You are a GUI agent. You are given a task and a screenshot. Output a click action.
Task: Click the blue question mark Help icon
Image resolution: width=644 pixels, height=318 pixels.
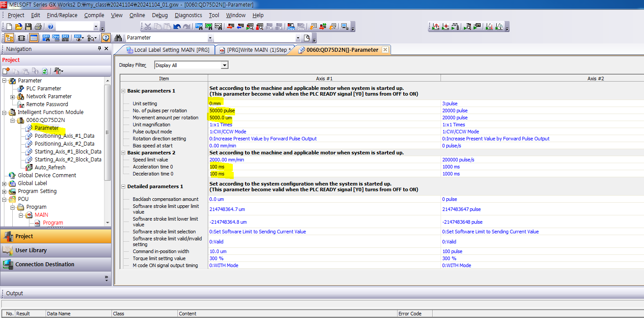[x=51, y=27]
